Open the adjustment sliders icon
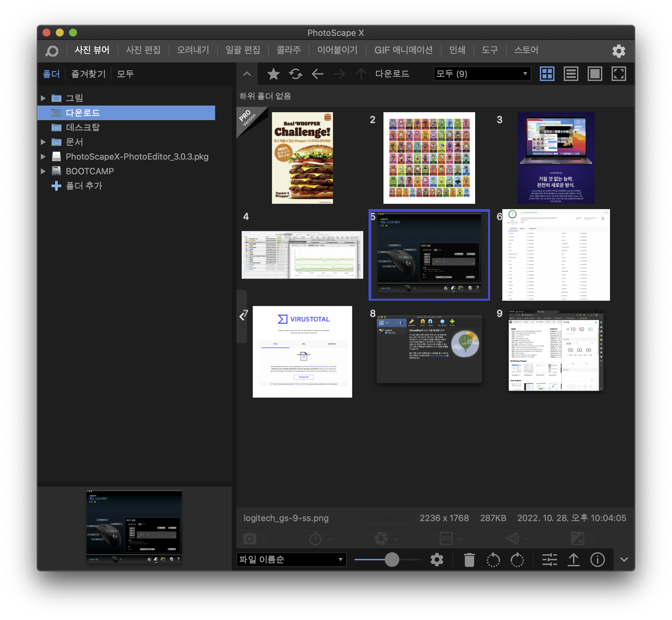The height and width of the screenshot is (620, 672). [549, 559]
